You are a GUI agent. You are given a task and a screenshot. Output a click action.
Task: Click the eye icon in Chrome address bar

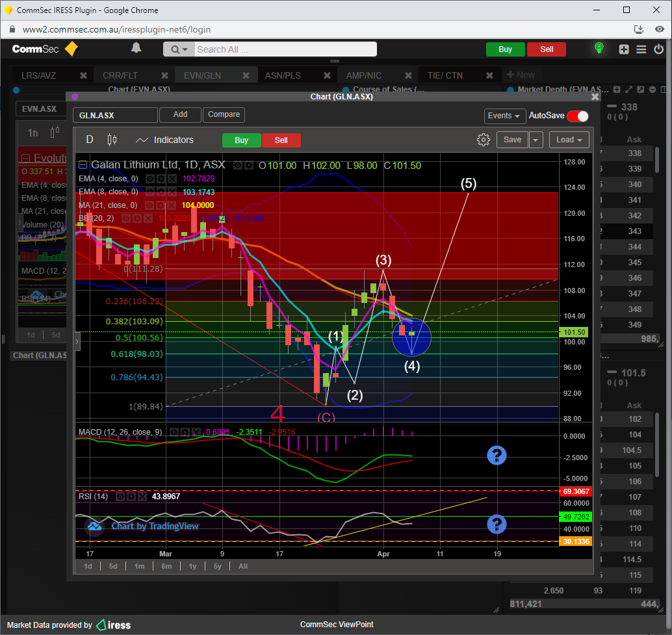[x=660, y=29]
